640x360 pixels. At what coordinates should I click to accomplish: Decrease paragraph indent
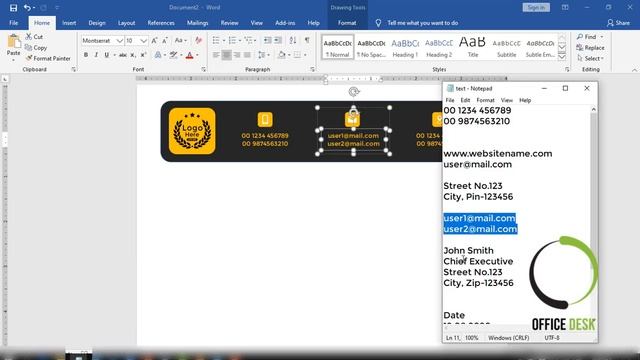click(x=267, y=40)
